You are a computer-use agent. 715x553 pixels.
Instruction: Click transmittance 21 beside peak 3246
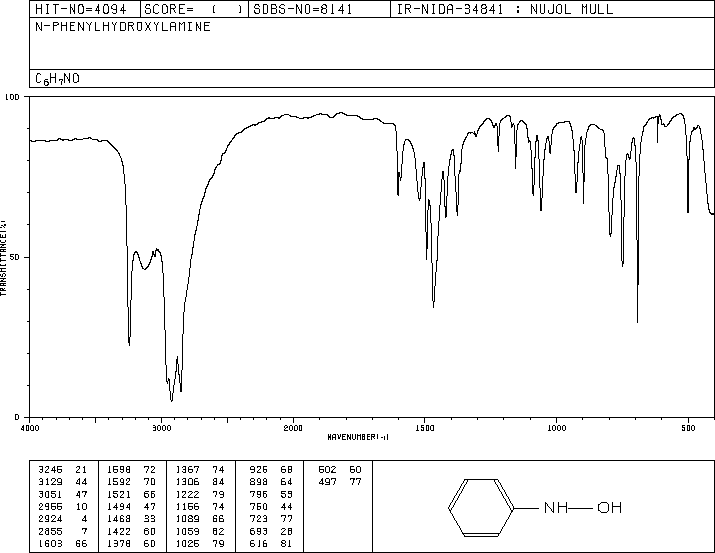point(81,470)
